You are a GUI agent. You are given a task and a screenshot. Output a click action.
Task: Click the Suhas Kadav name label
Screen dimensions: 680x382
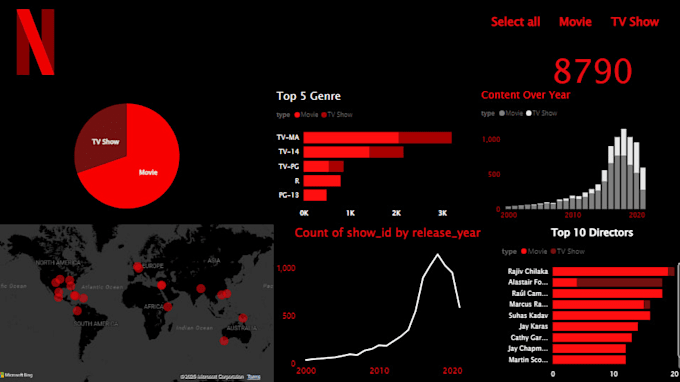[528, 316]
